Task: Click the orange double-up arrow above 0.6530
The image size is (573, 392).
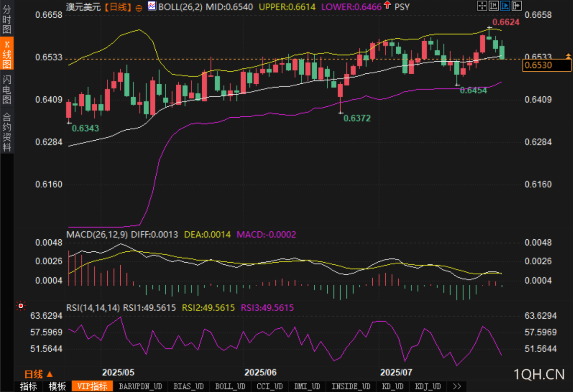Action: [568, 56]
